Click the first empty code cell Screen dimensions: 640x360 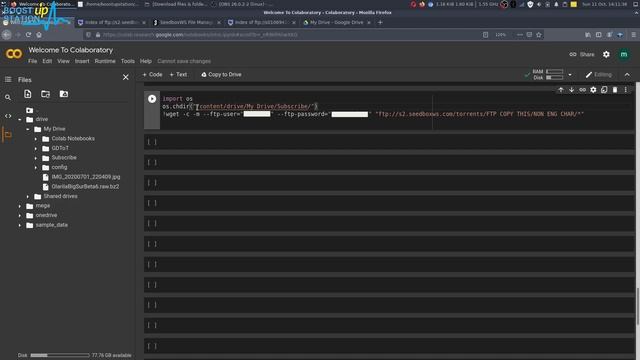(x=389, y=142)
